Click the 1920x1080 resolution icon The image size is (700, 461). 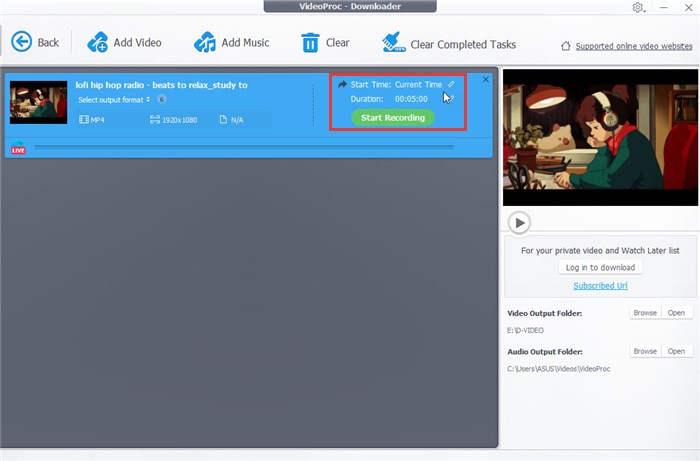(154, 119)
